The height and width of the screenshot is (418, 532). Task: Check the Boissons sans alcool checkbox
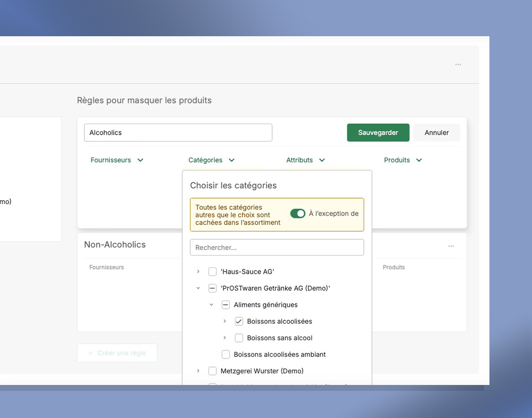pyautogui.click(x=239, y=338)
